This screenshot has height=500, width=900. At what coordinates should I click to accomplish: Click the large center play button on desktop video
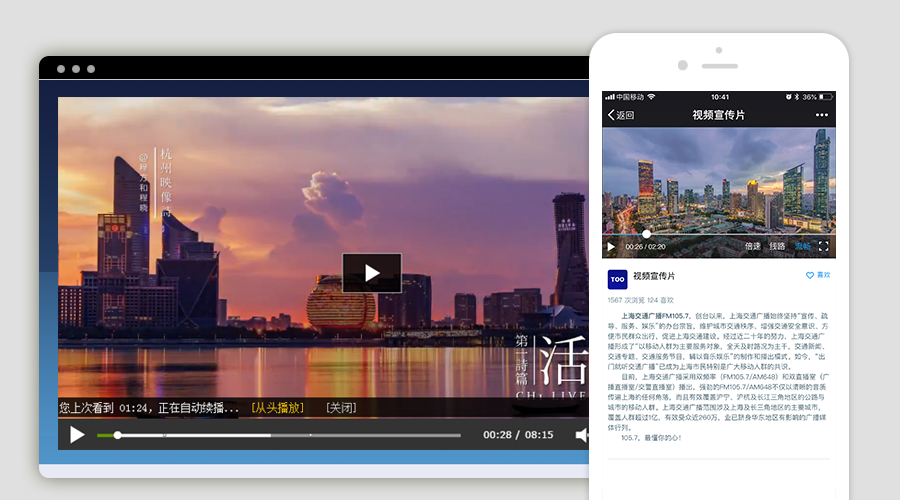371,273
